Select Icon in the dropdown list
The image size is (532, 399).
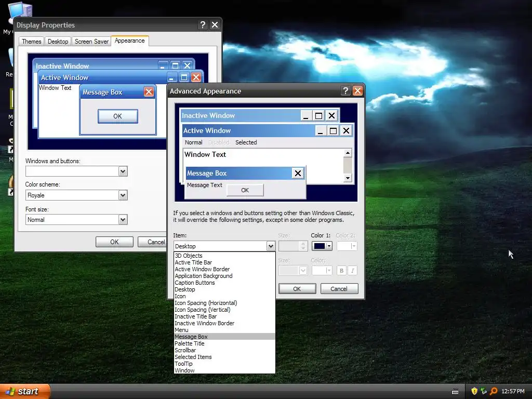coord(224,296)
